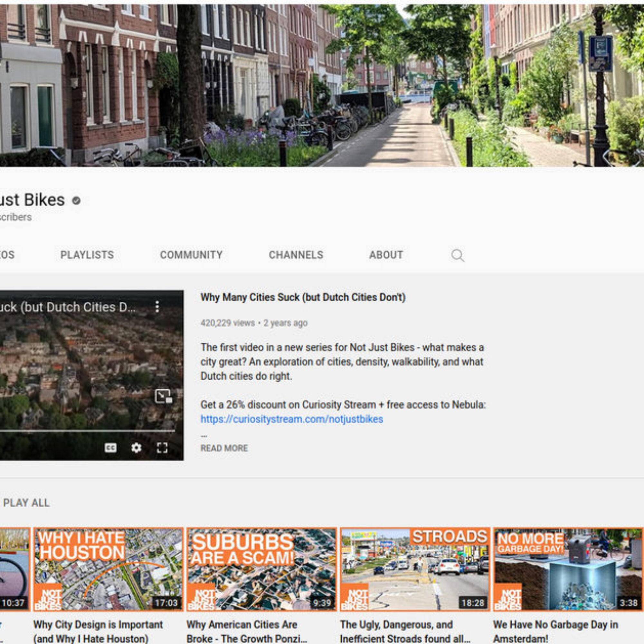Click the featured video player preview
The width and height of the screenshot is (644, 644).
(x=92, y=375)
